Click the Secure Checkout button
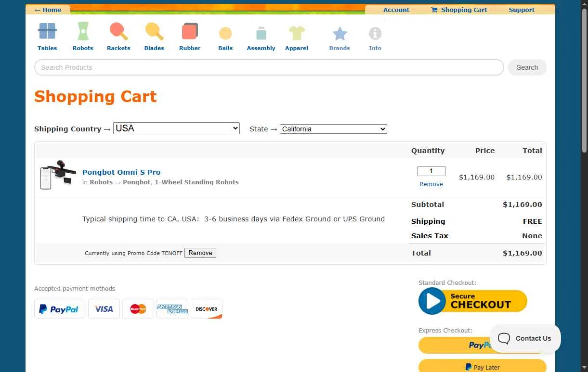Image resolution: width=588 pixels, height=372 pixels. pos(473,301)
